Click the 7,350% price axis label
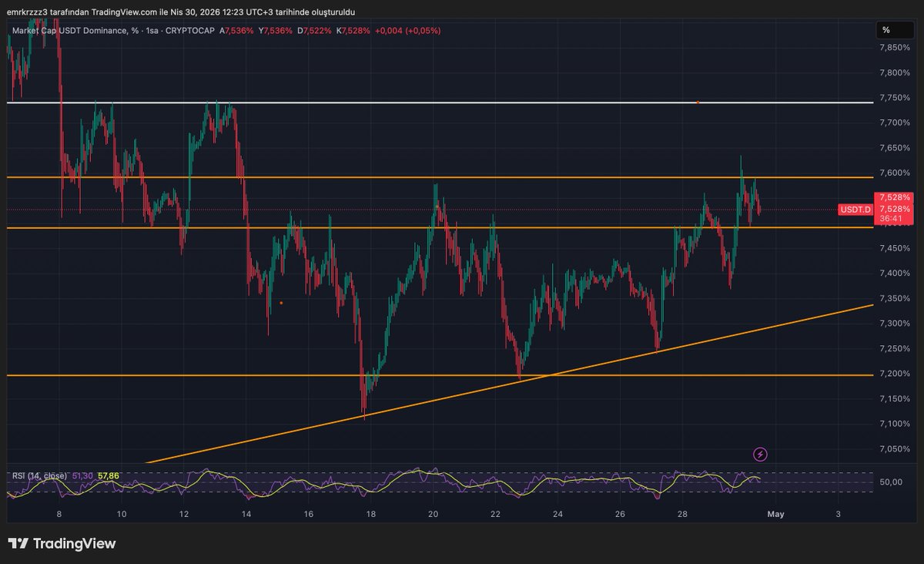The width and height of the screenshot is (924, 564). coord(895,298)
